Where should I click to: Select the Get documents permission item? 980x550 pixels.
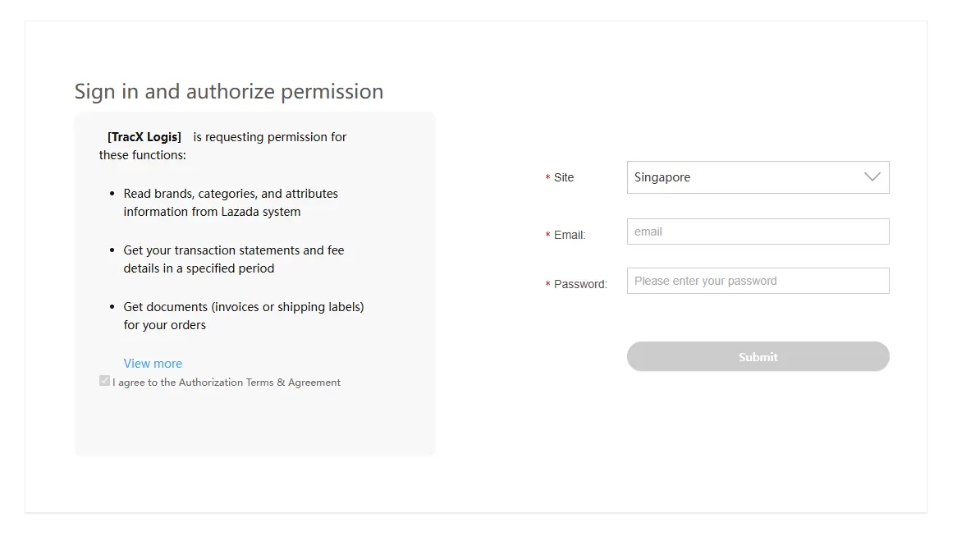(244, 316)
